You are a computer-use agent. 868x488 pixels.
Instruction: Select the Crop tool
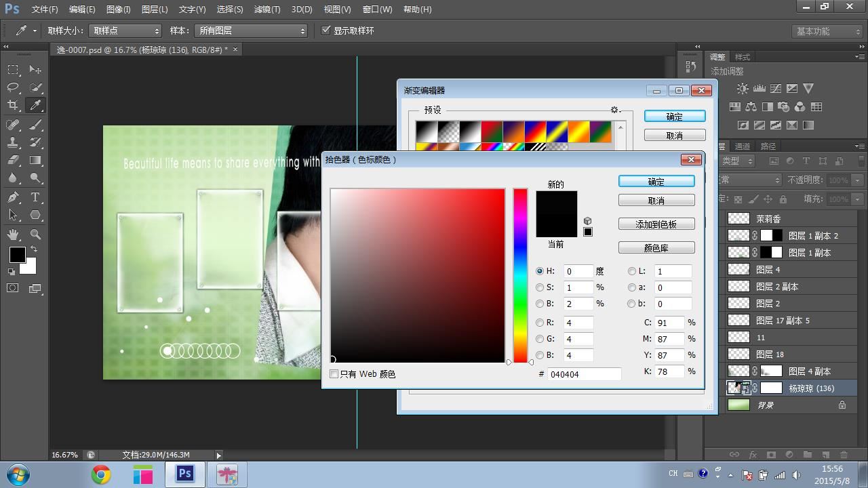tap(13, 105)
